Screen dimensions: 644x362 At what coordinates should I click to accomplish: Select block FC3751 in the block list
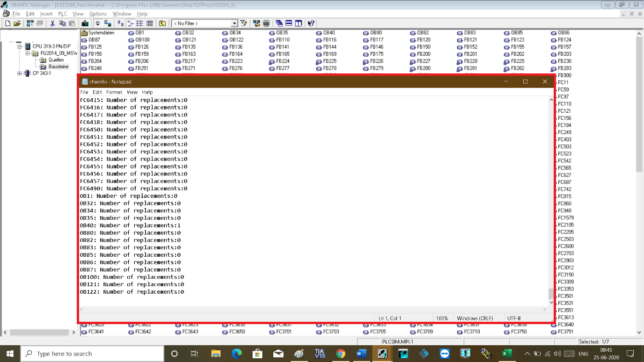point(562,332)
